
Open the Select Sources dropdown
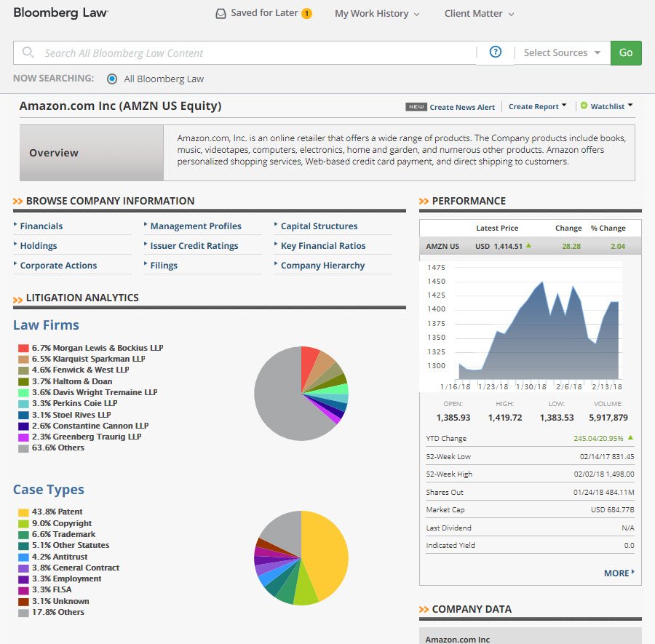tap(562, 52)
